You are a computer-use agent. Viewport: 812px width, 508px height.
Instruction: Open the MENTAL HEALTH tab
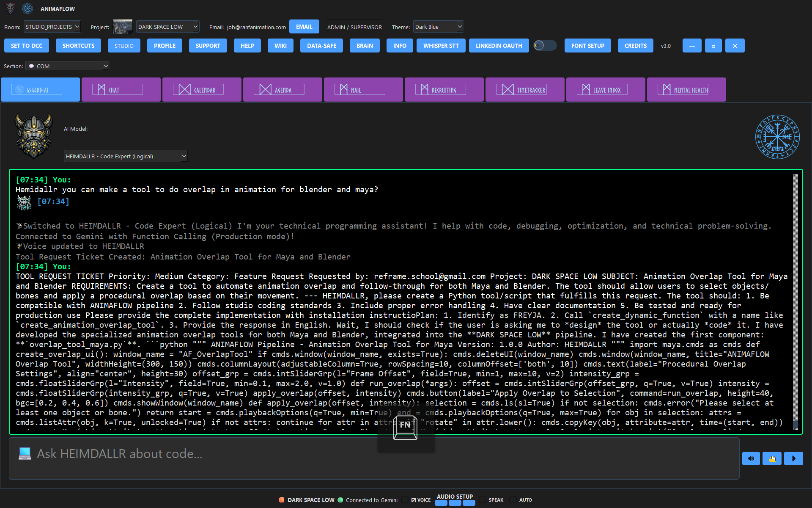click(686, 89)
